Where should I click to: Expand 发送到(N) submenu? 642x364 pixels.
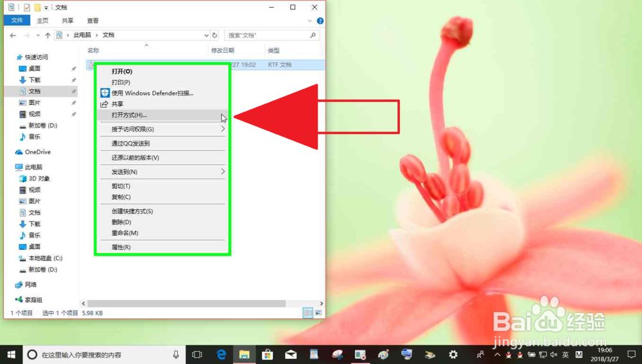162,171
